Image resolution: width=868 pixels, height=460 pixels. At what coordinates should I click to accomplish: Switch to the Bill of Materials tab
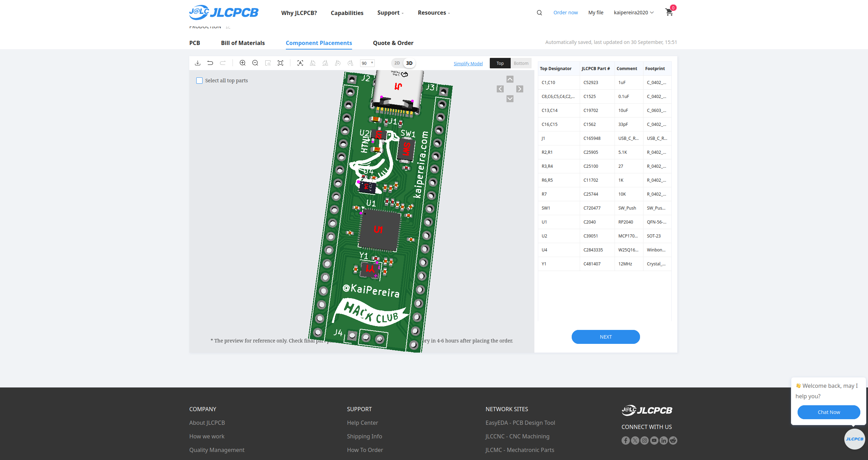[243, 43]
